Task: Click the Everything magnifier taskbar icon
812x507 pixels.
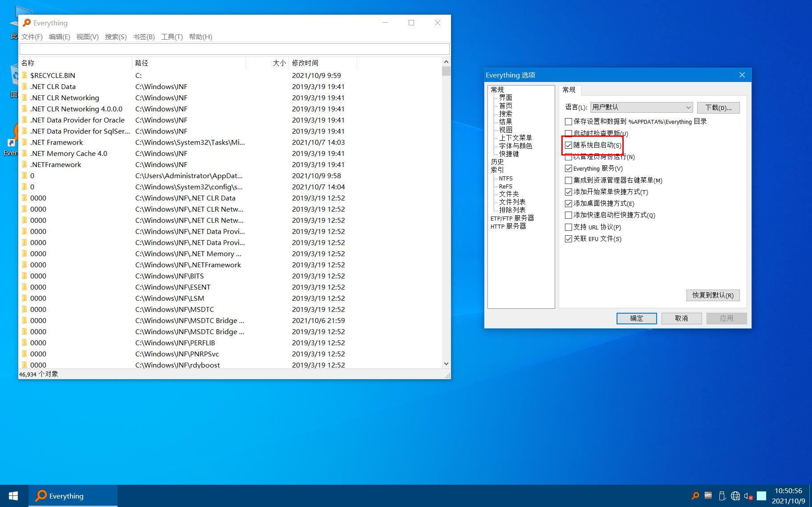Action: [x=41, y=496]
